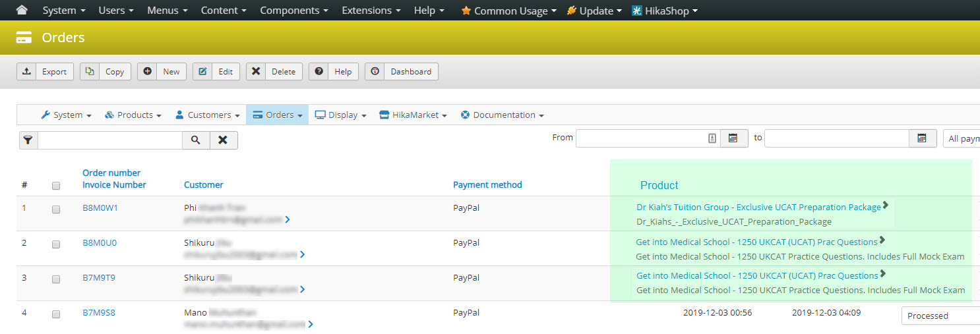Click the Dashboard button
The image size is (980, 334).
pos(402,72)
